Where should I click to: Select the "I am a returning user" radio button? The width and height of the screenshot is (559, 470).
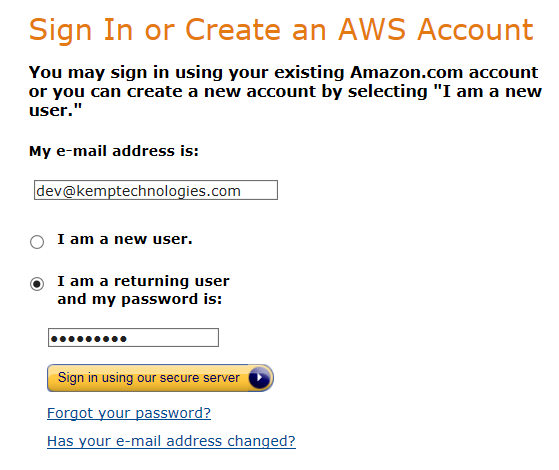pyautogui.click(x=37, y=284)
